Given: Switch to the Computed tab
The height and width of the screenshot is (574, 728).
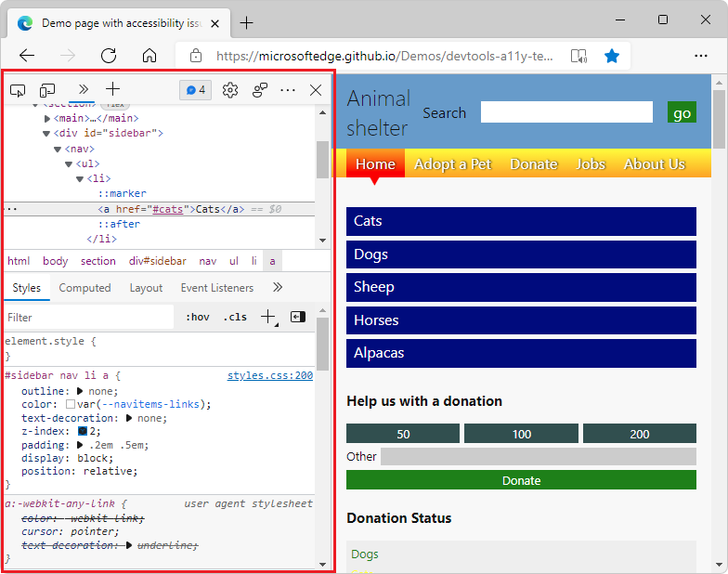Looking at the screenshot, I should click(84, 288).
